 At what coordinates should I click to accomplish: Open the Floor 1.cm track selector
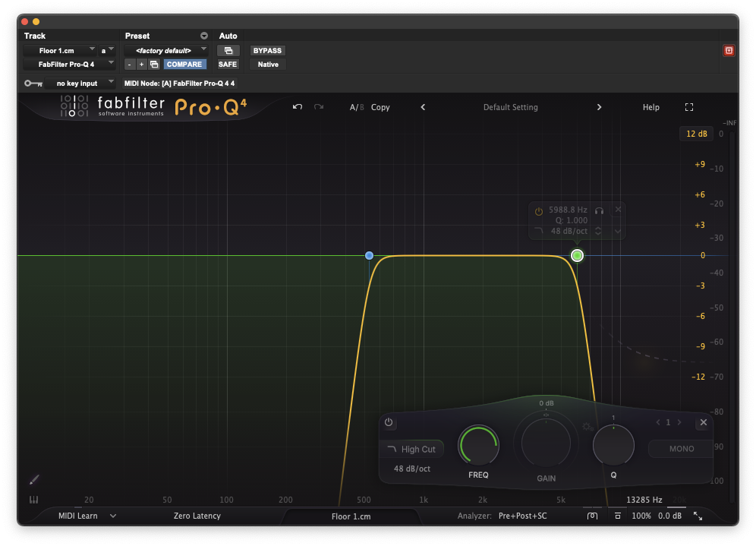pos(60,51)
